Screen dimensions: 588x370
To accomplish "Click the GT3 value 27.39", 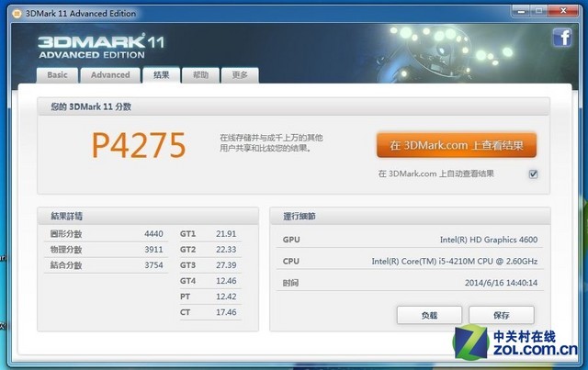I will click(226, 265).
